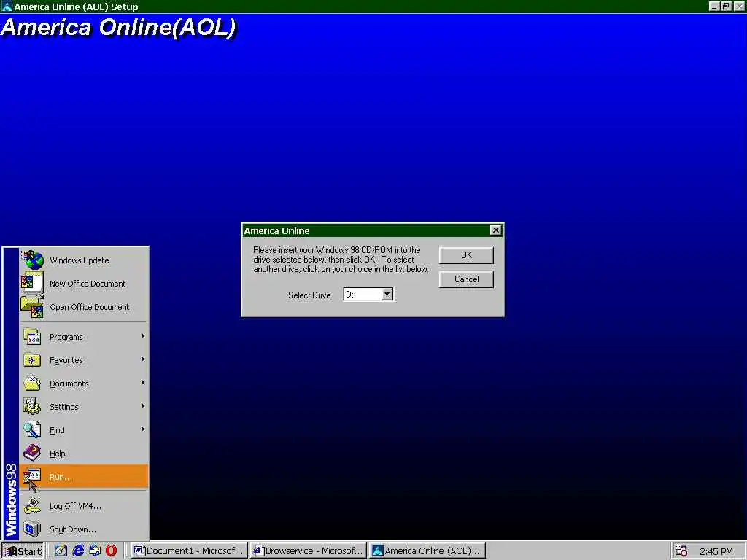
Task: Close the America Online dialog
Action: [x=495, y=230]
